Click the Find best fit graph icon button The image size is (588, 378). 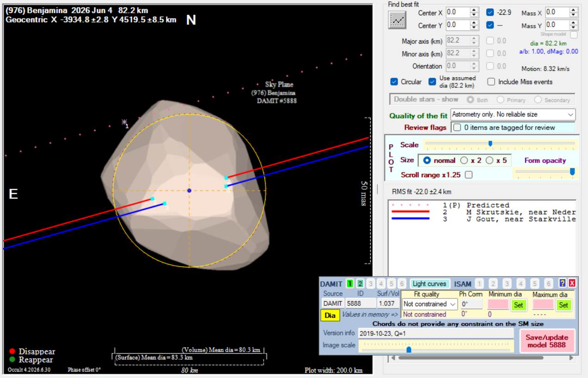pos(397,20)
